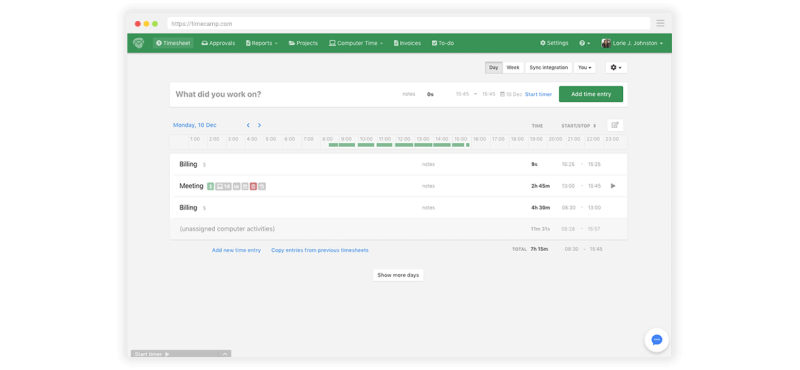The image size is (800, 370).
Task: Toggle the green billable dollar icon on Meeting
Action: pyautogui.click(x=211, y=186)
